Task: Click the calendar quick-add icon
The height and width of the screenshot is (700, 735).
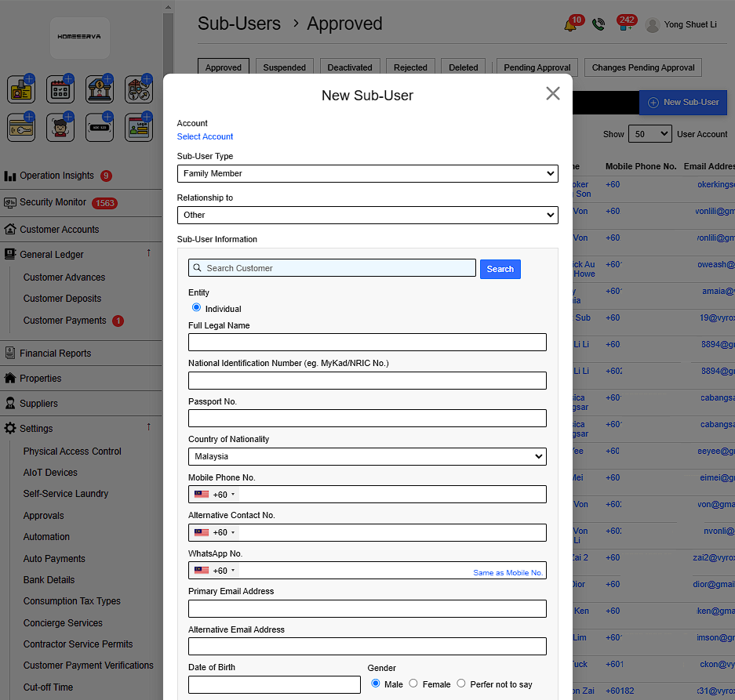Action: click(60, 90)
